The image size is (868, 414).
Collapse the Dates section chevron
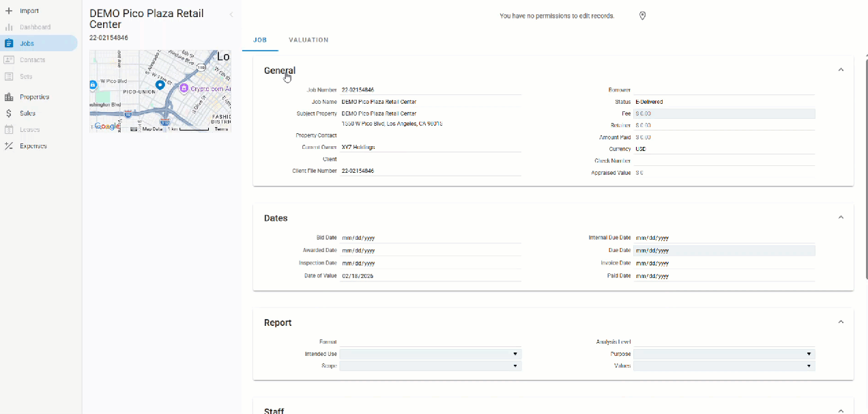click(x=841, y=217)
